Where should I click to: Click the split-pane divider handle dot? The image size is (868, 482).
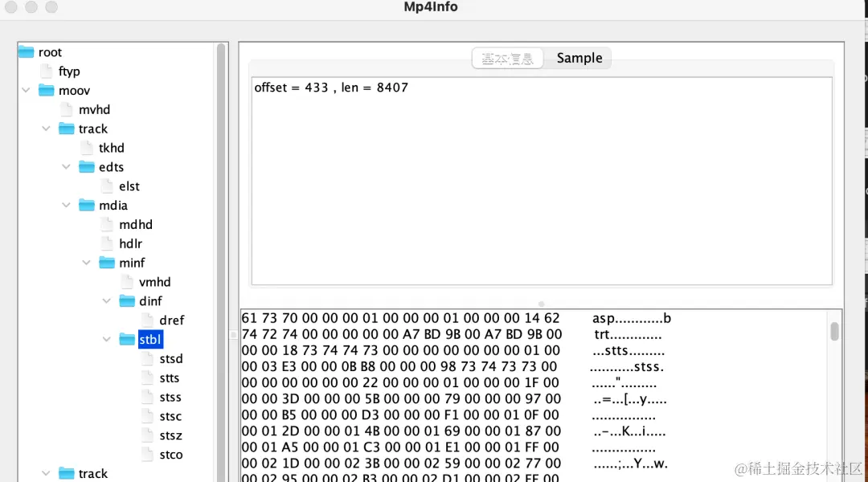pos(542,304)
